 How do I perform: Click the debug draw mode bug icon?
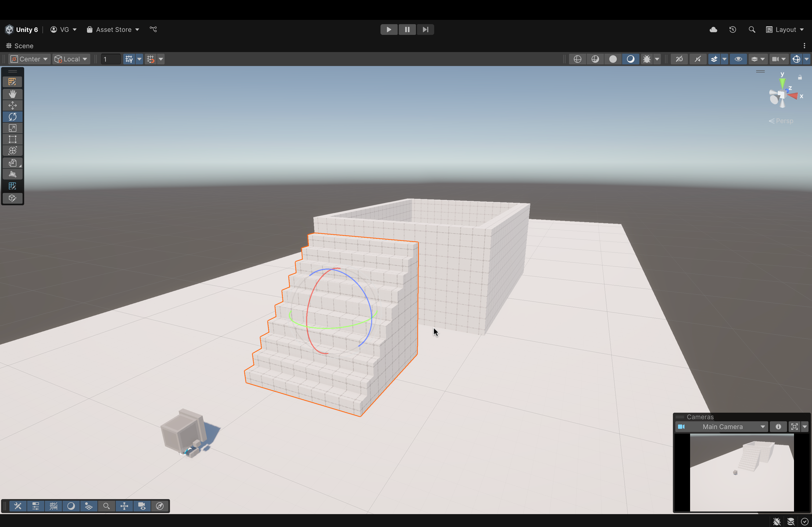[x=647, y=59]
